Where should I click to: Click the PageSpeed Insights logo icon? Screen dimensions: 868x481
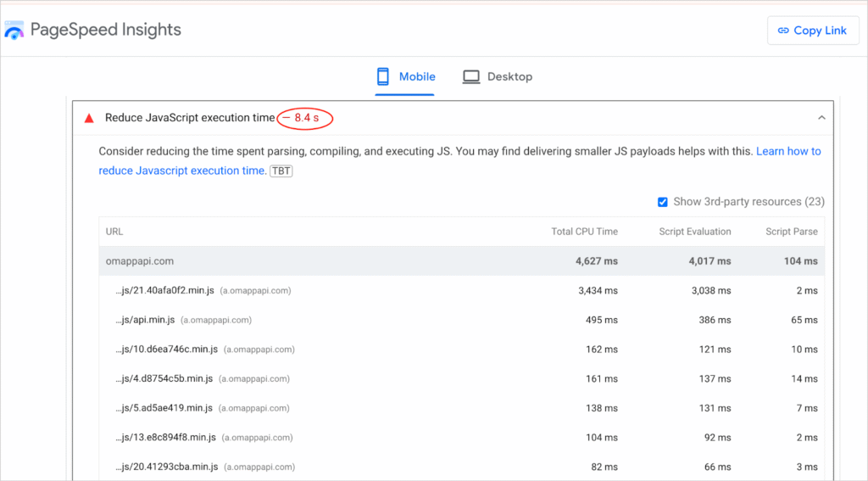tap(14, 31)
